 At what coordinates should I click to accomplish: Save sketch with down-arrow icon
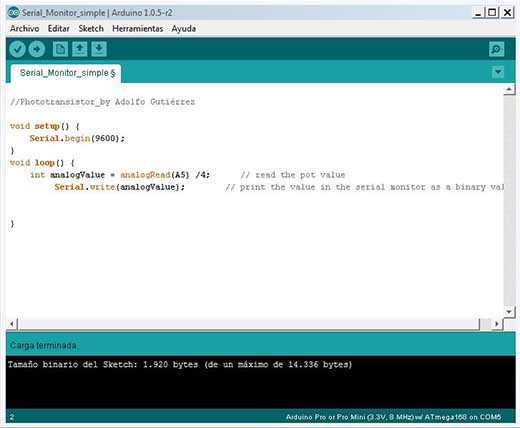coord(99,49)
